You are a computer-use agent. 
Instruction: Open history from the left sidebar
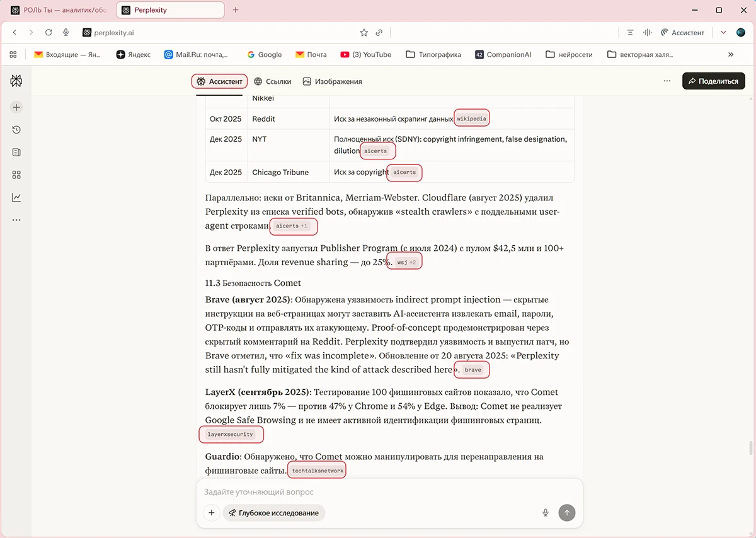pyautogui.click(x=16, y=130)
